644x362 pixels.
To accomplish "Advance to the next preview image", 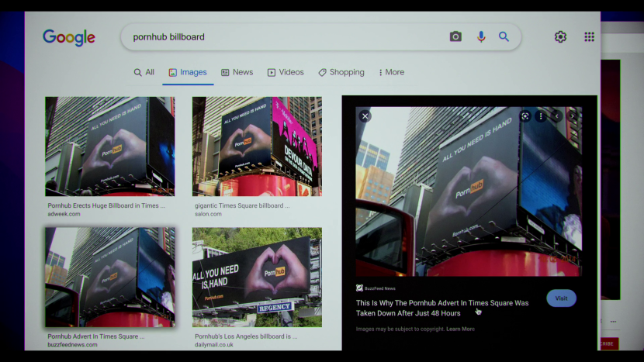I will click(572, 116).
